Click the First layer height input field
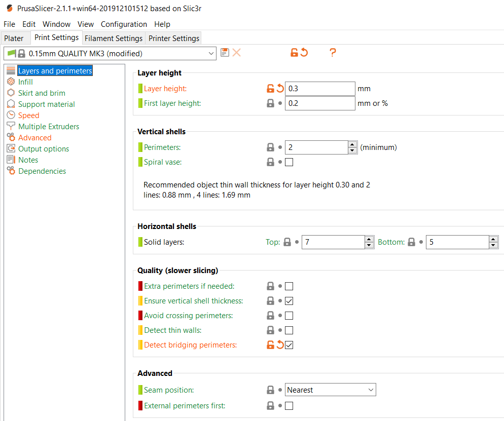Image resolution: width=504 pixels, height=421 pixels. [320, 103]
